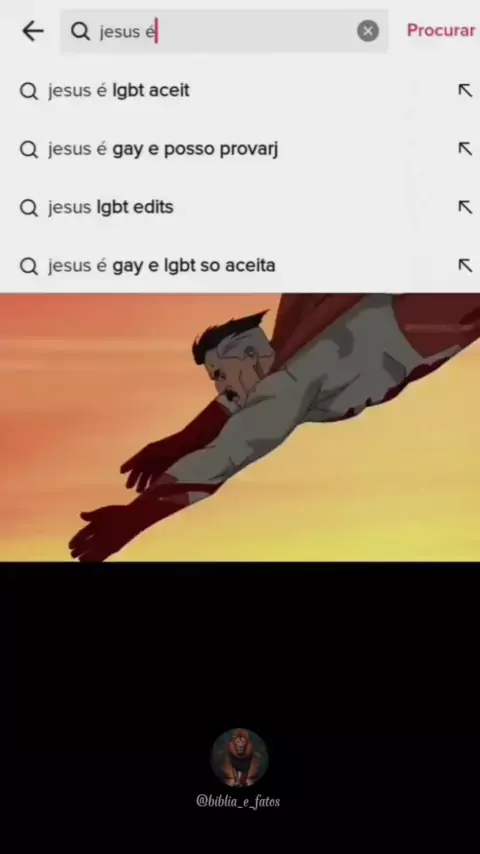Tap search icon left of "jesus lgbt edits"

point(28,208)
